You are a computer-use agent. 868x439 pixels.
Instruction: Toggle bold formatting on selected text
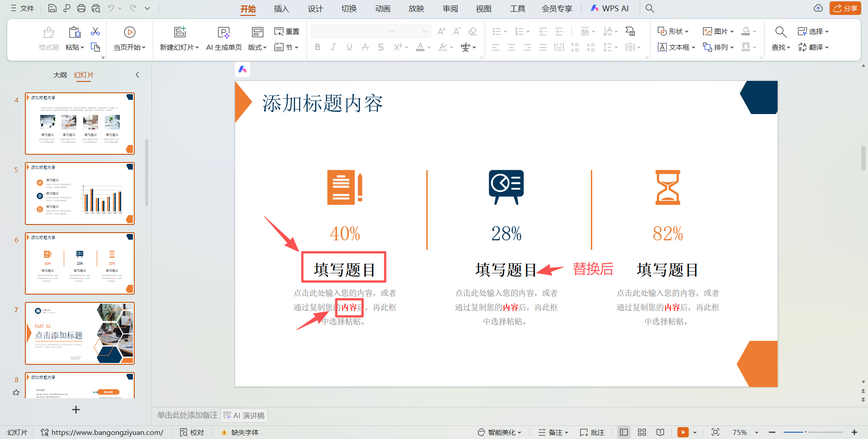pyautogui.click(x=317, y=47)
